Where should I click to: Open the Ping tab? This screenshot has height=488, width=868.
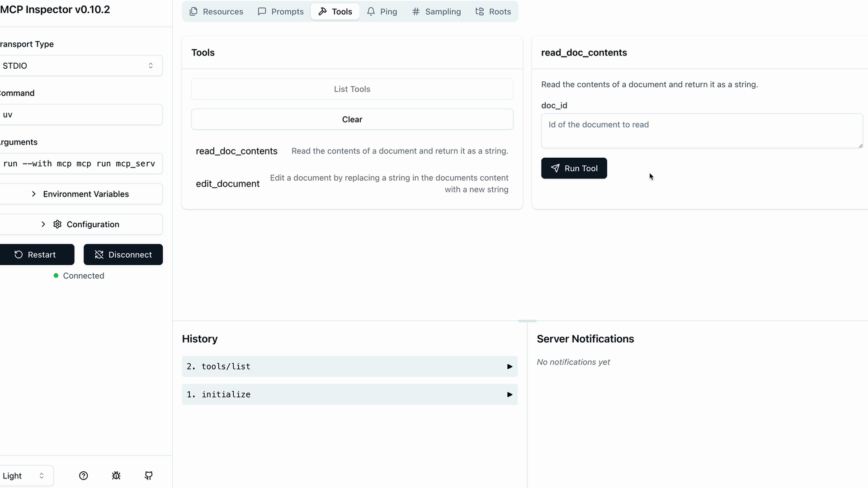(x=382, y=11)
